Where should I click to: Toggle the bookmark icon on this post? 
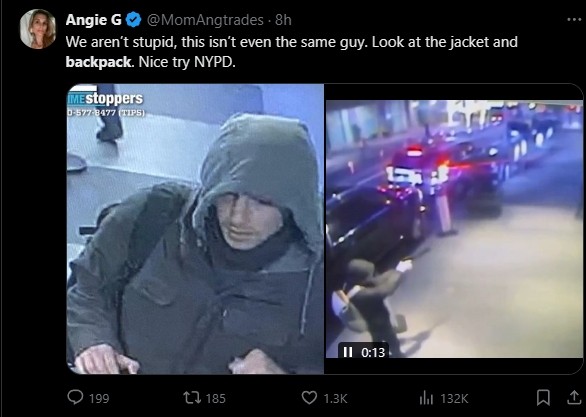pos(543,398)
